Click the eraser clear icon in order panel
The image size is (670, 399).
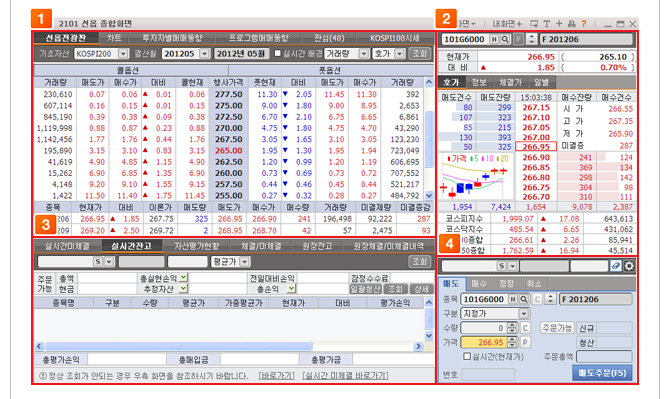tap(616, 266)
